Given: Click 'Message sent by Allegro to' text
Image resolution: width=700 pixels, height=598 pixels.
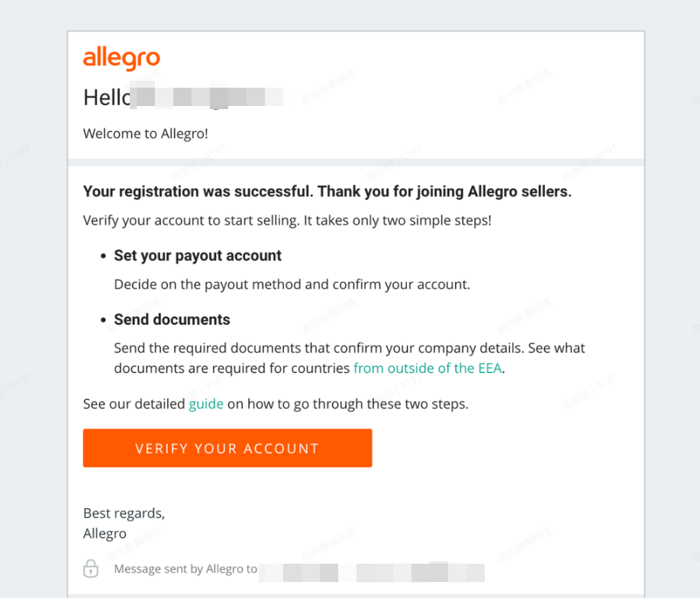Looking at the screenshot, I should click(185, 569).
